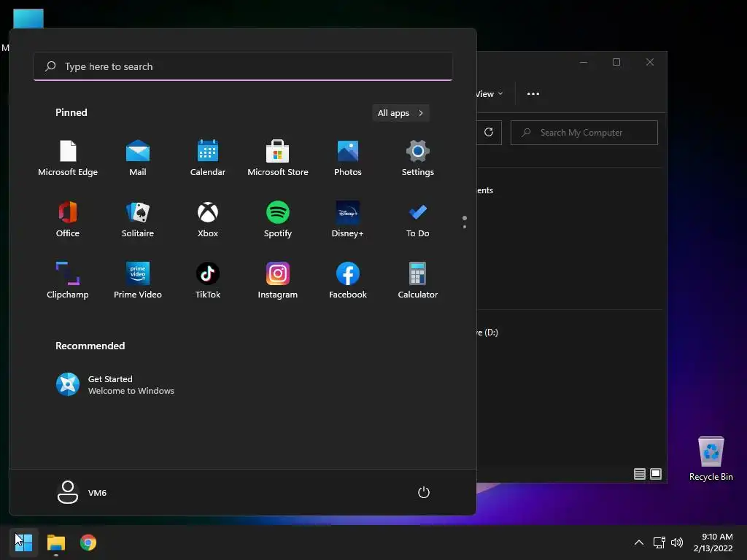Open the Solitaire game
This screenshot has width=747, height=560.
pos(138,219)
